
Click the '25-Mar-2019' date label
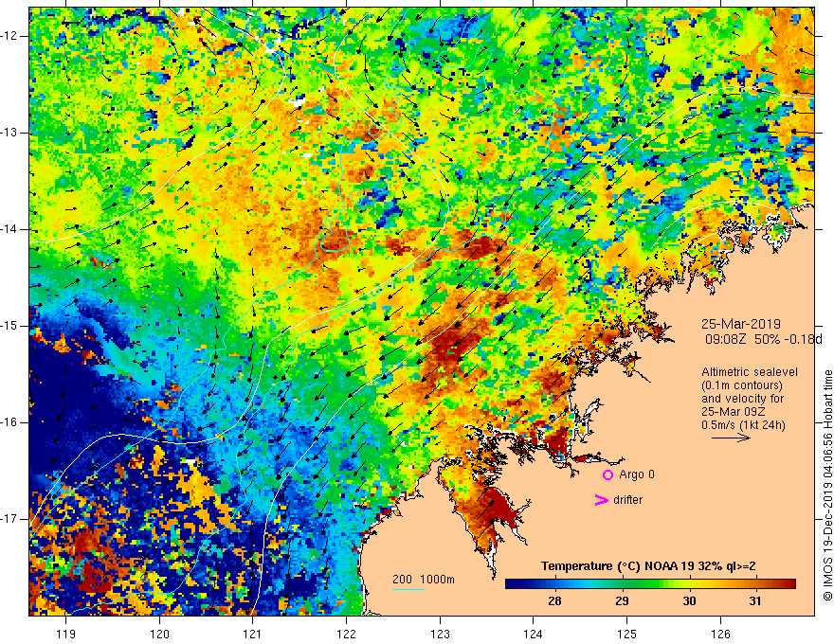click(x=741, y=324)
